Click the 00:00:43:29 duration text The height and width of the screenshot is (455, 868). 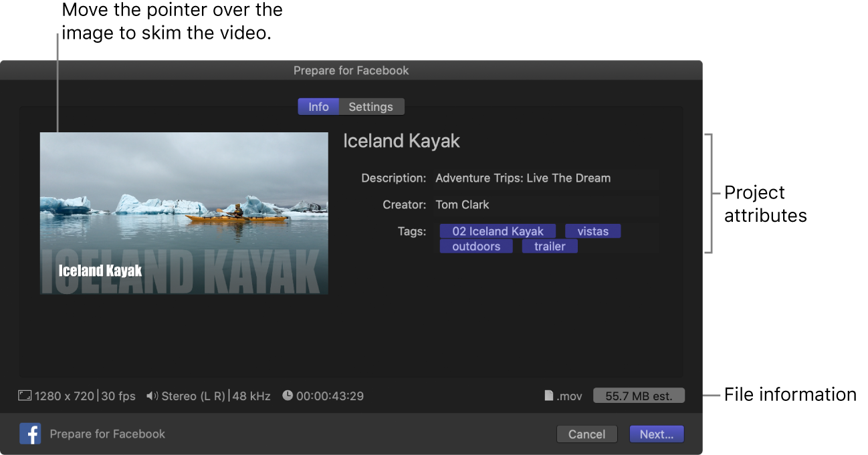click(x=330, y=396)
